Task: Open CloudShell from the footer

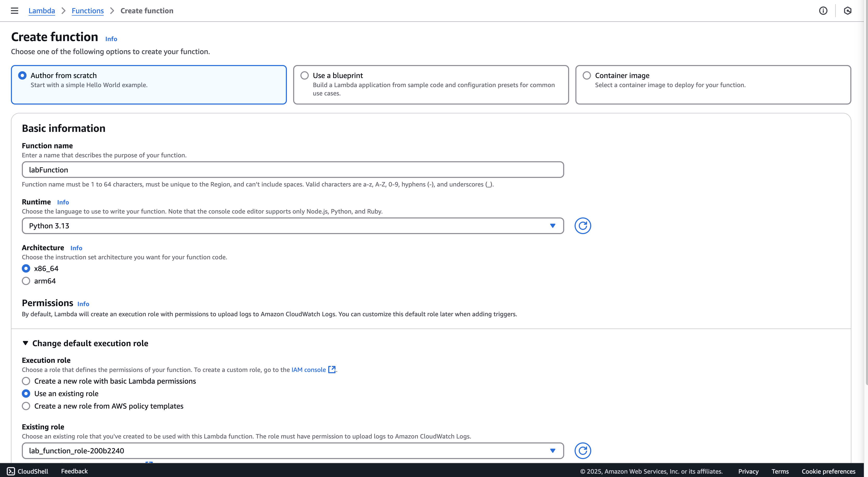Action: pyautogui.click(x=28, y=471)
